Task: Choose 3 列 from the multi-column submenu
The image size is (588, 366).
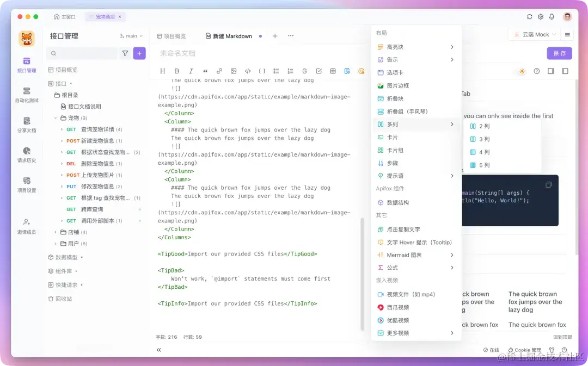Action: (x=502, y=139)
